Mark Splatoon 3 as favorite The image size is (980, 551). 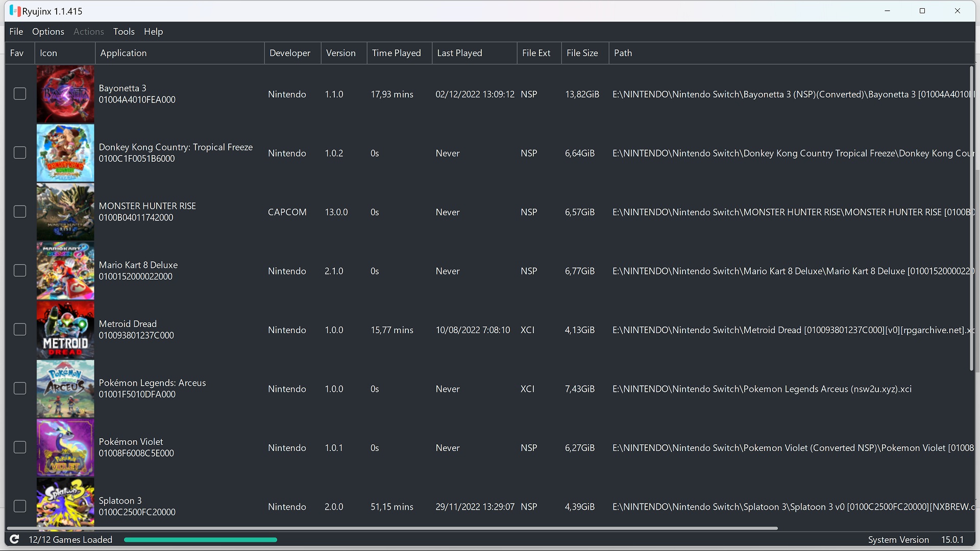[20, 506]
